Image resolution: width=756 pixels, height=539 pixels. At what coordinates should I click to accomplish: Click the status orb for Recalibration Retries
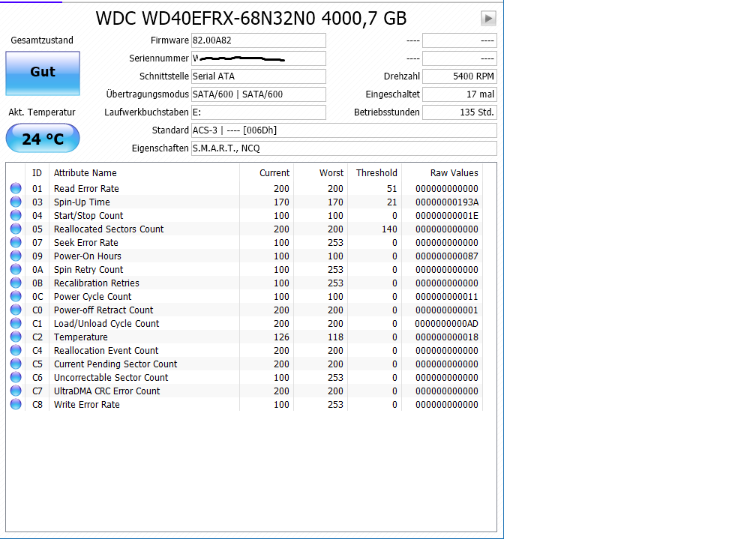click(x=16, y=283)
